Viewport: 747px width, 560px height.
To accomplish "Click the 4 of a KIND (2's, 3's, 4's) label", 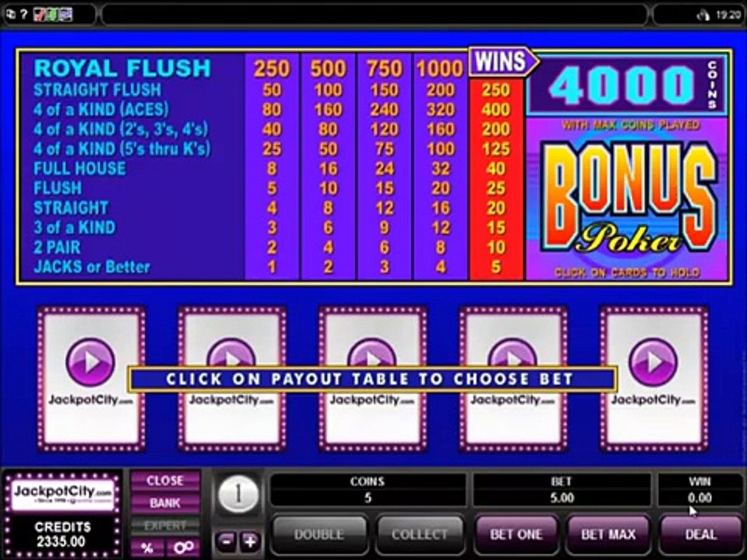I will [121, 129].
